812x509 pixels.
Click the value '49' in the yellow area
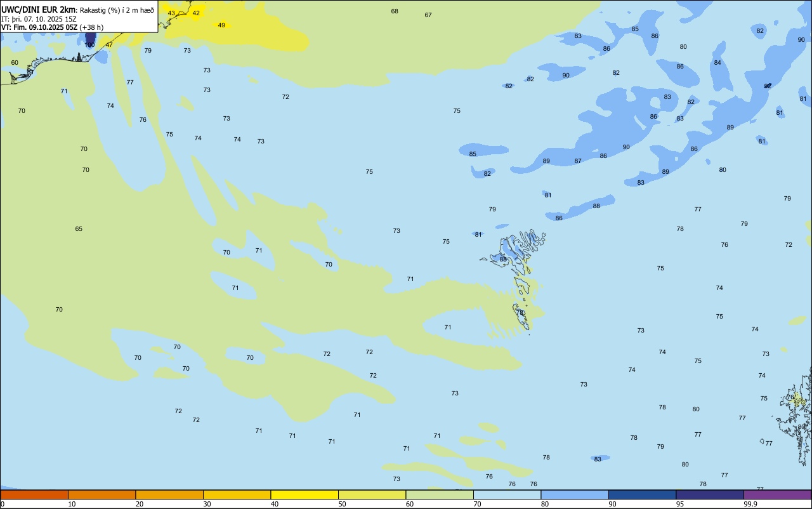pyautogui.click(x=221, y=25)
